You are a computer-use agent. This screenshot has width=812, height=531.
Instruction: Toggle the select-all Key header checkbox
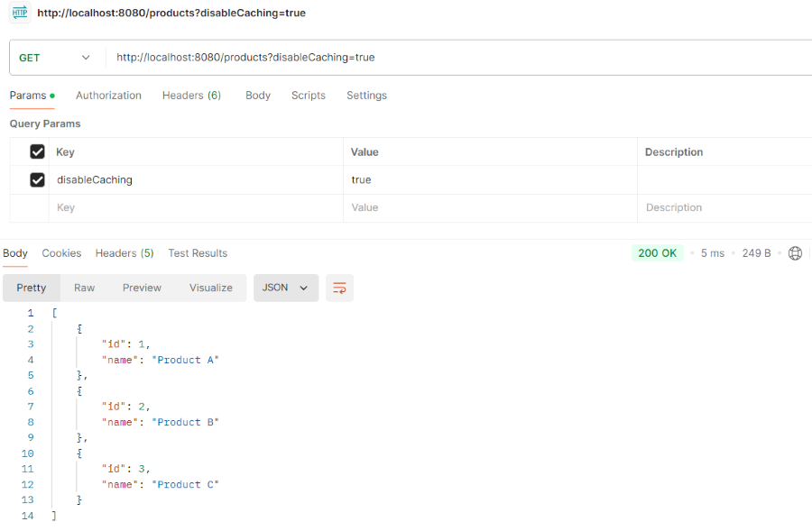tap(37, 151)
